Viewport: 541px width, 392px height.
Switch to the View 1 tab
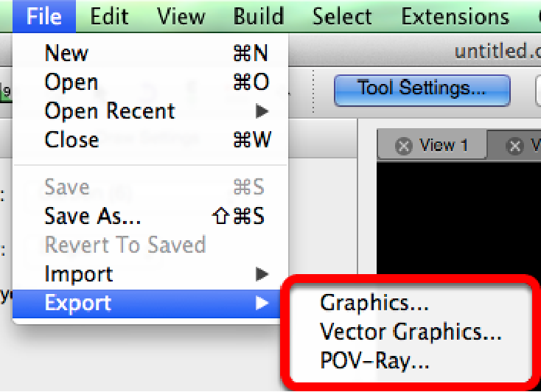443,146
